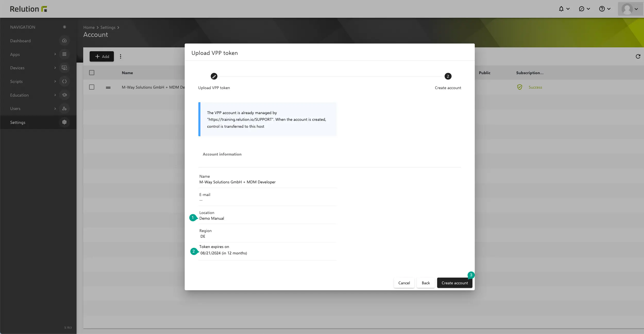Click the Apps grid icon
Screen dimensions: 644x334
tap(64, 54)
